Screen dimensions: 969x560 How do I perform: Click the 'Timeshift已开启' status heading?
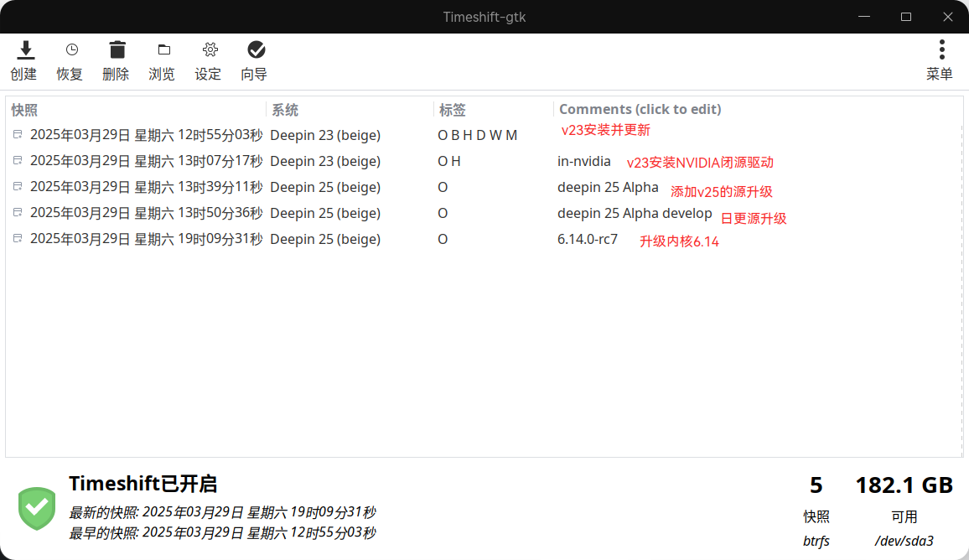coord(142,484)
